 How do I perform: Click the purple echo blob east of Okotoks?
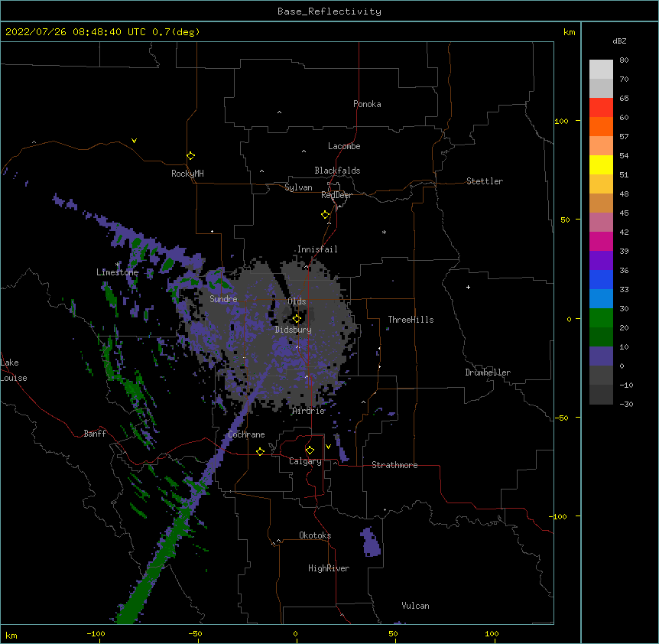(x=370, y=542)
